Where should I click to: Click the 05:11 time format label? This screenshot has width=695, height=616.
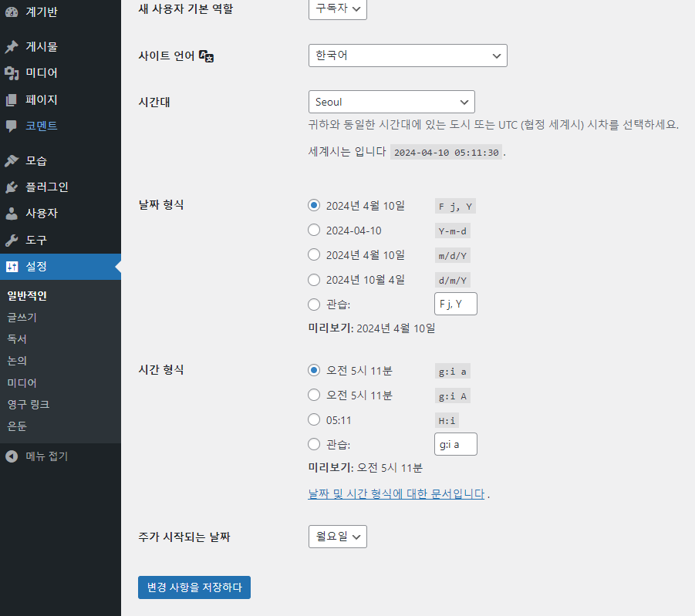click(x=339, y=421)
